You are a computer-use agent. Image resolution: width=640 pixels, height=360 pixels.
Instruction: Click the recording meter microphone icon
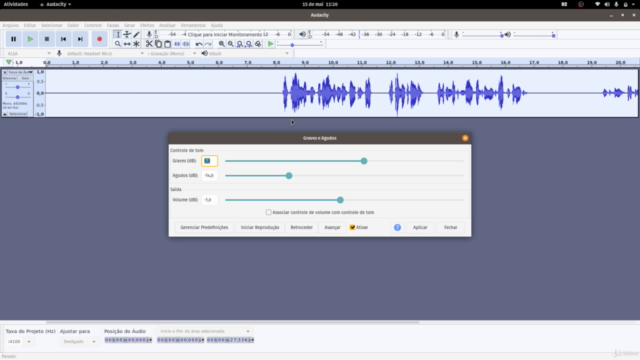point(149,35)
